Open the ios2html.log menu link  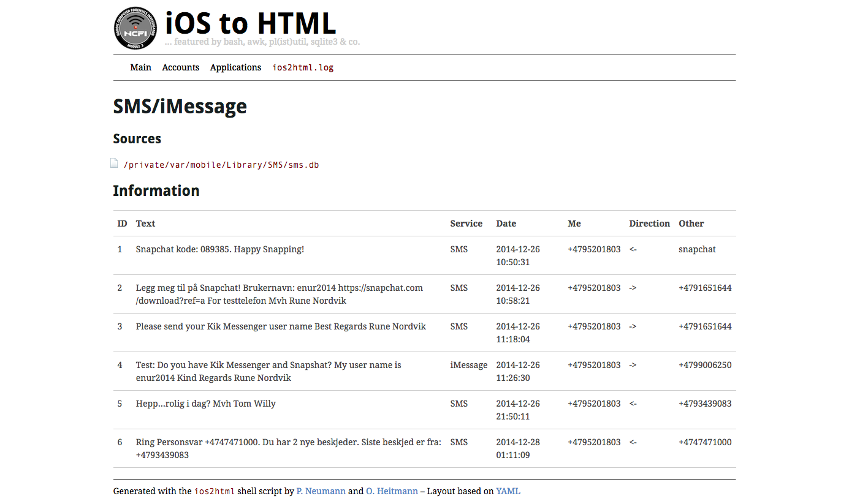click(303, 67)
